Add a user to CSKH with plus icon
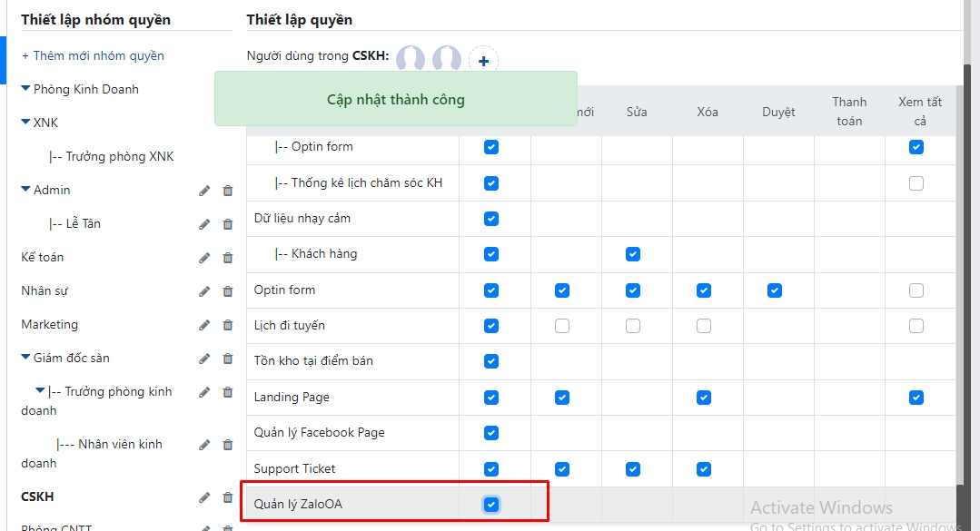This screenshot has height=531, width=980. click(x=483, y=61)
